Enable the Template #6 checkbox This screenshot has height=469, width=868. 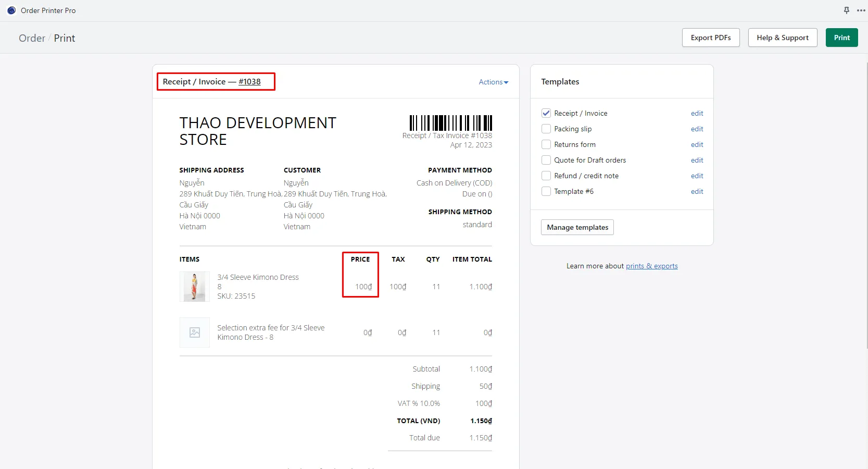click(x=546, y=191)
